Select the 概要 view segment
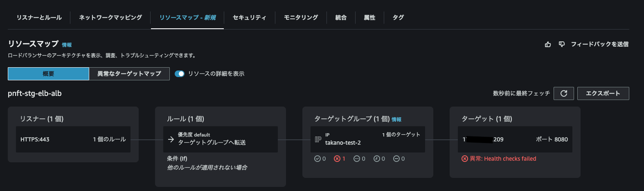This screenshot has width=644, height=191. (48, 74)
